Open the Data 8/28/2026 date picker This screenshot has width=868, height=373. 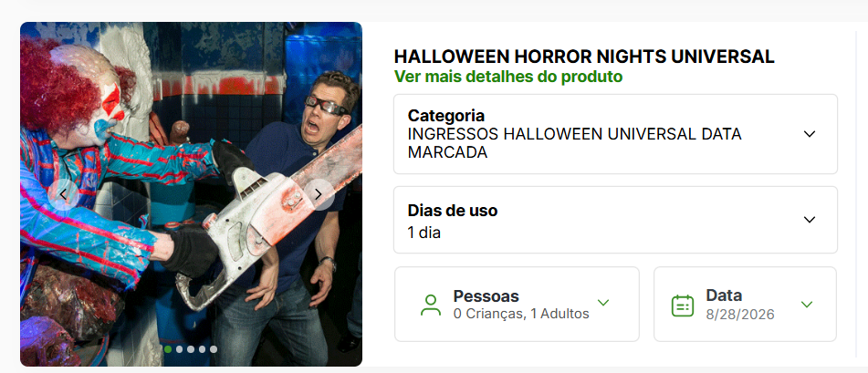[x=745, y=305]
